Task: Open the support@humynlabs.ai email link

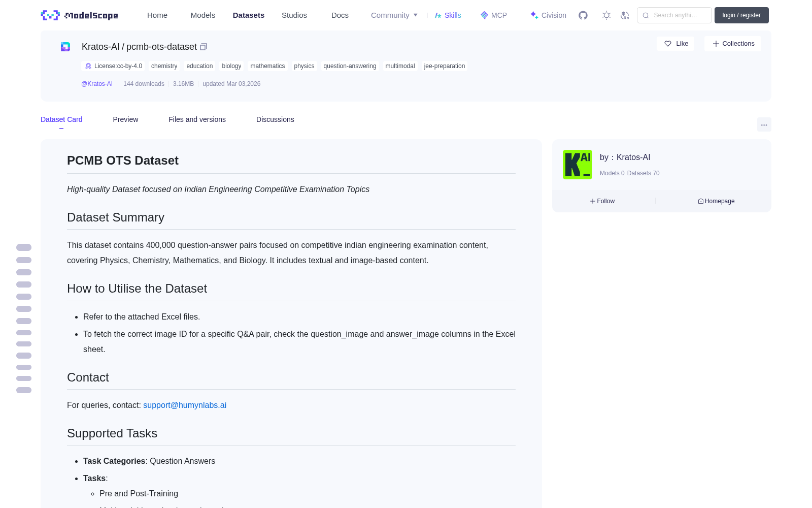Action: click(x=185, y=405)
